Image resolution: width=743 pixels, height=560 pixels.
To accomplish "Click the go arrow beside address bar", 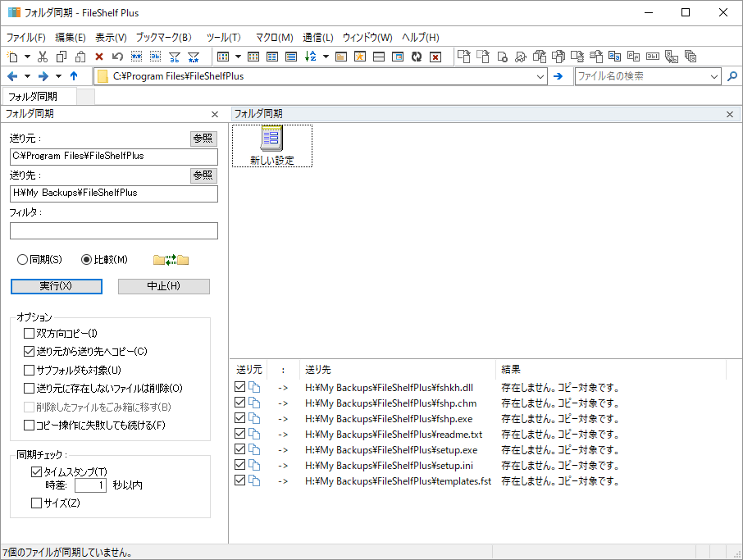I will [558, 75].
